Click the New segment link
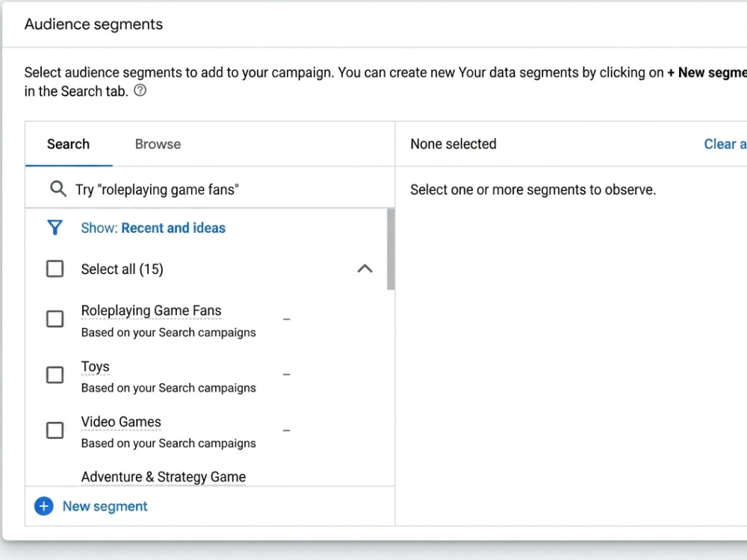The image size is (747, 560). coord(105,506)
